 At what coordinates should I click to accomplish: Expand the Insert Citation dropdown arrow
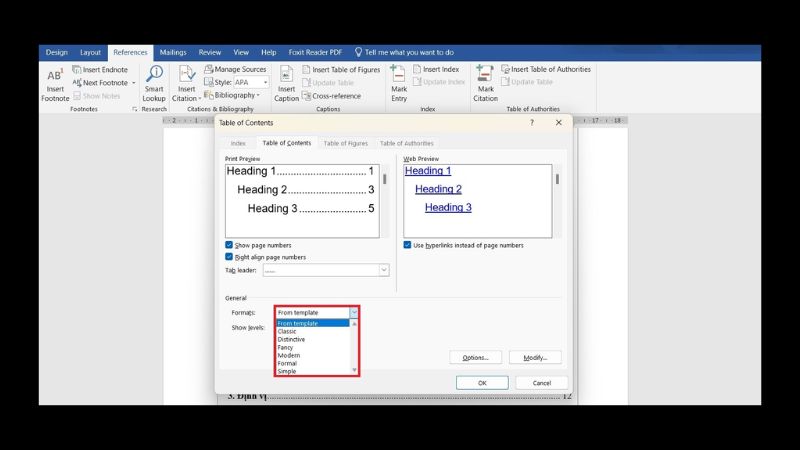tap(199, 98)
